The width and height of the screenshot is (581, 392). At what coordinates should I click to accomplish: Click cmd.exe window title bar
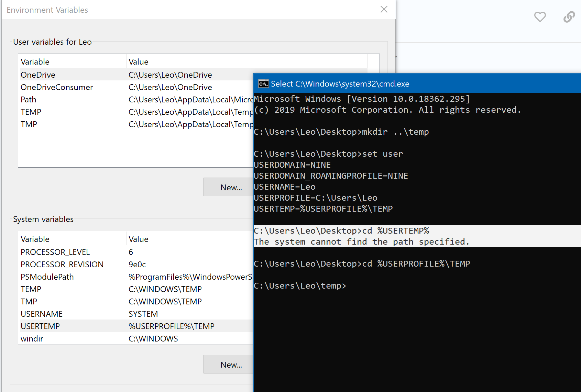417,83
